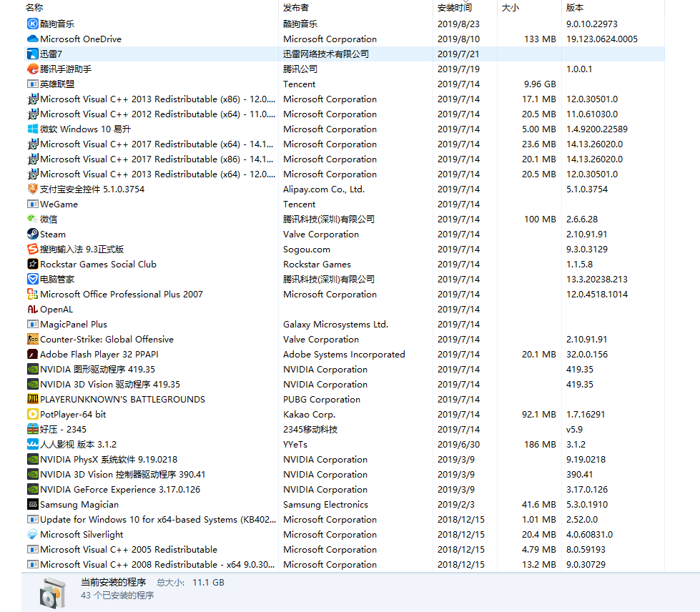Click the PotPlayer-64 bit icon

click(x=33, y=414)
